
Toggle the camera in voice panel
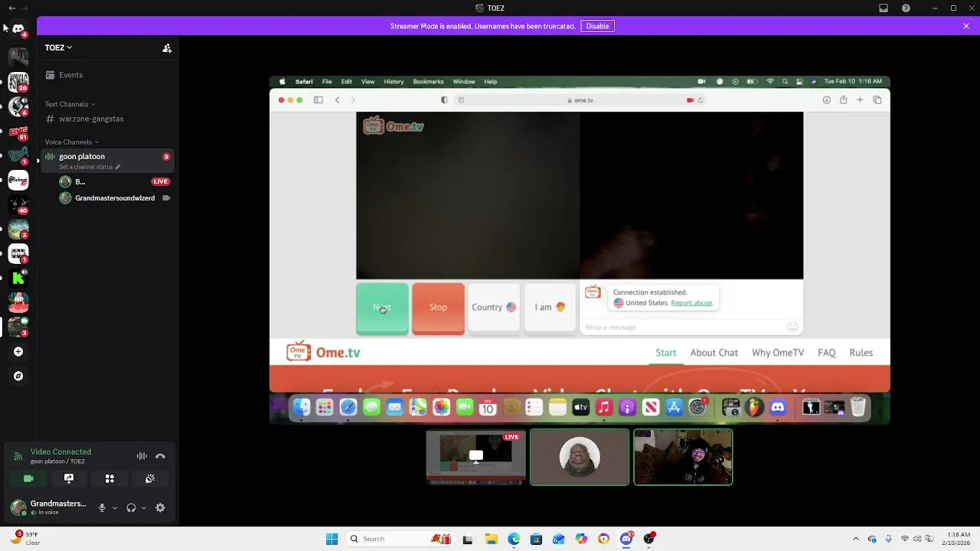(28, 478)
